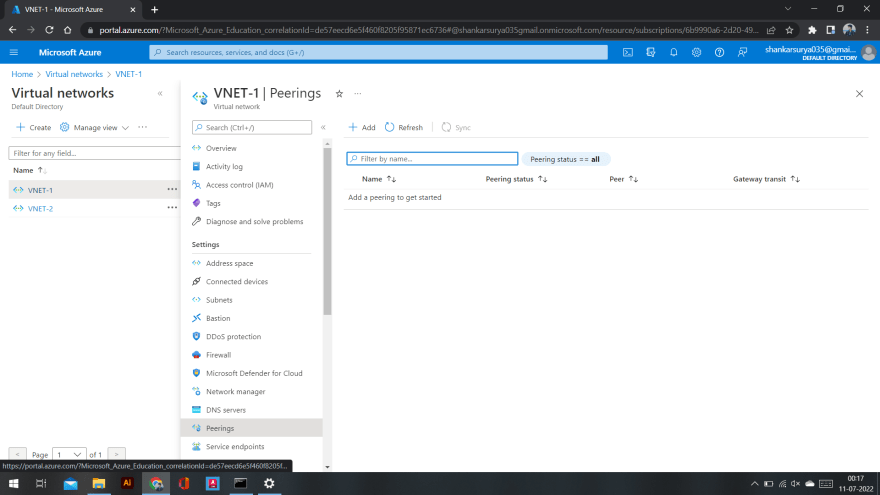
Task: Open more options next to VNET-1 Peerings title
Action: click(x=358, y=94)
